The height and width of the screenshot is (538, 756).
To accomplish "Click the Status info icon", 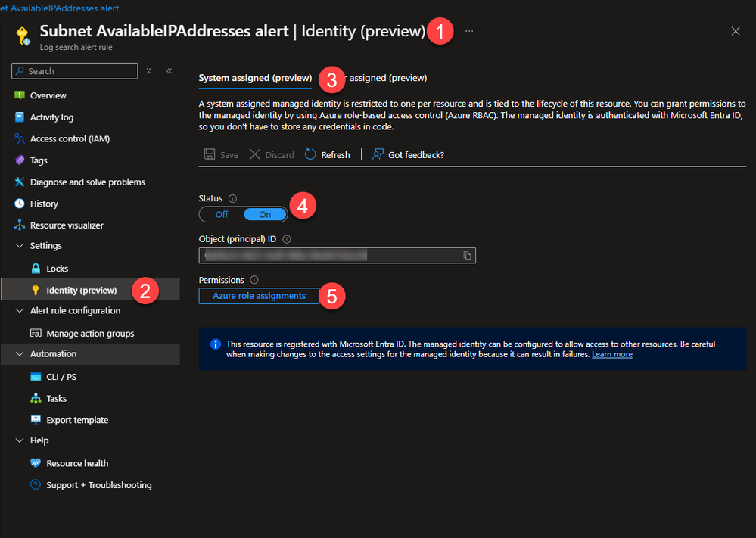I will (232, 198).
